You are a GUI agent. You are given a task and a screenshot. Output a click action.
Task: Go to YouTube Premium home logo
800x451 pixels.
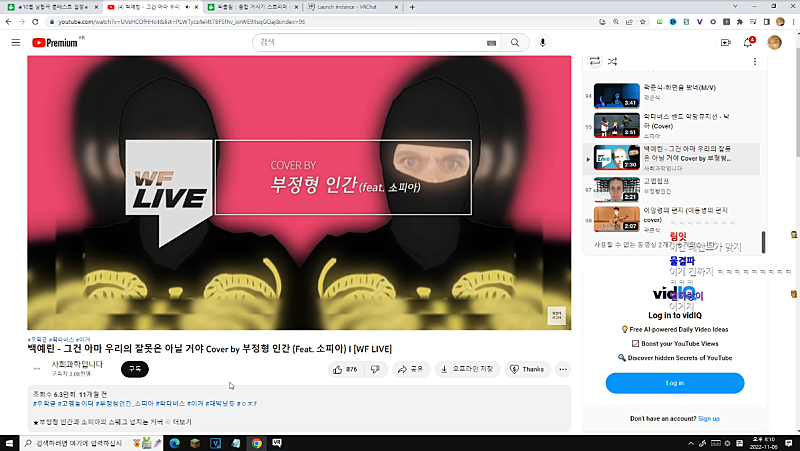(55, 43)
